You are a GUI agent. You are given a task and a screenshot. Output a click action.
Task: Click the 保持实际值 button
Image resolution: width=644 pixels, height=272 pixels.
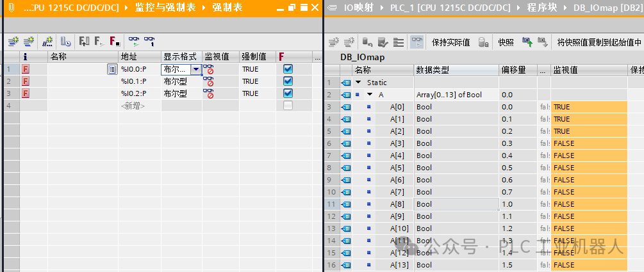tap(450, 42)
